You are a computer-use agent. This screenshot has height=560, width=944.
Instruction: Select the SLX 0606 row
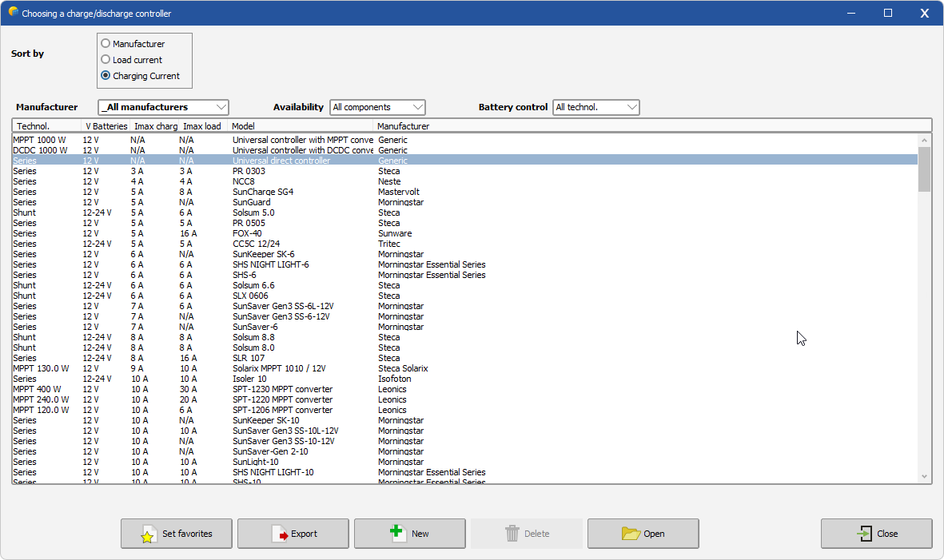coord(464,296)
